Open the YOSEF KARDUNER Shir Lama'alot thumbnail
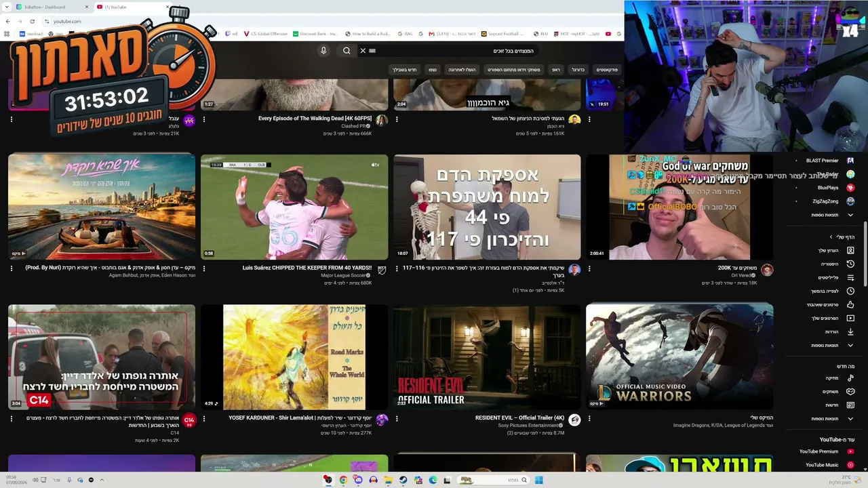 (x=294, y=357)
